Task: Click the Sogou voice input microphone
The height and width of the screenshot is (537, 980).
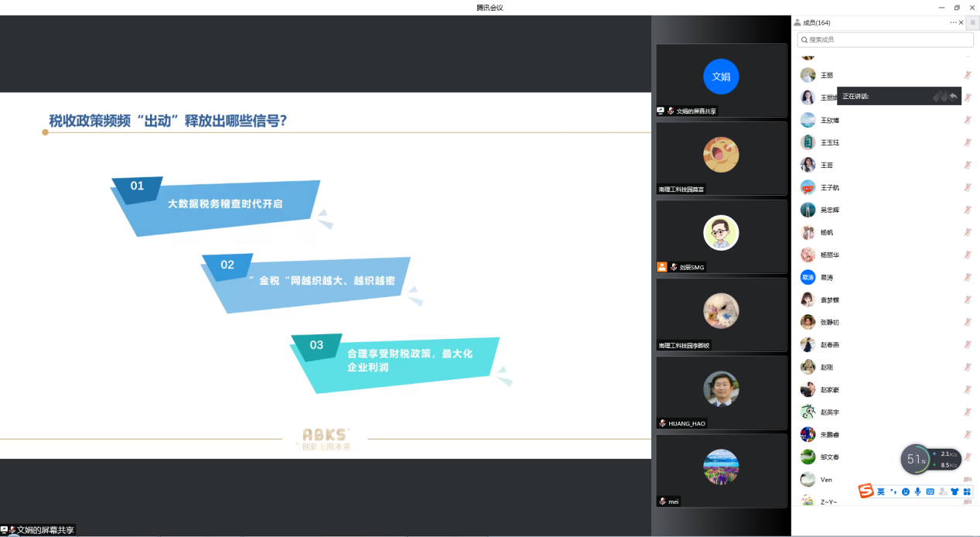Action: coord(917,491)
